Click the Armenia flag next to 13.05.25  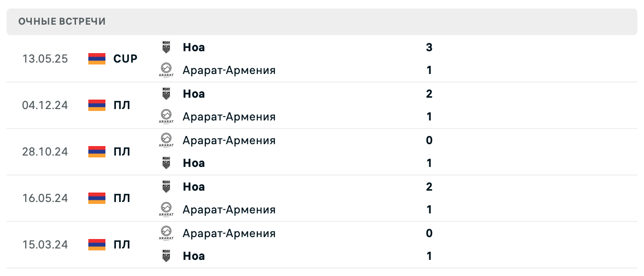[x=96, y=59]
